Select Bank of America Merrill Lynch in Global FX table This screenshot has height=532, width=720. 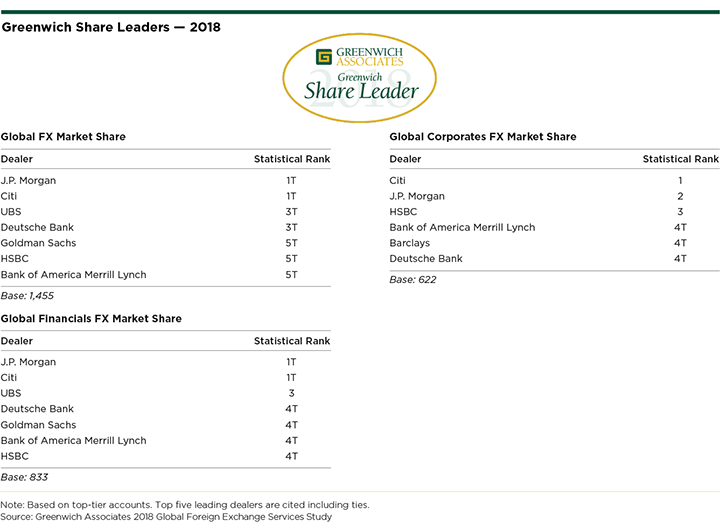point(73,275)
